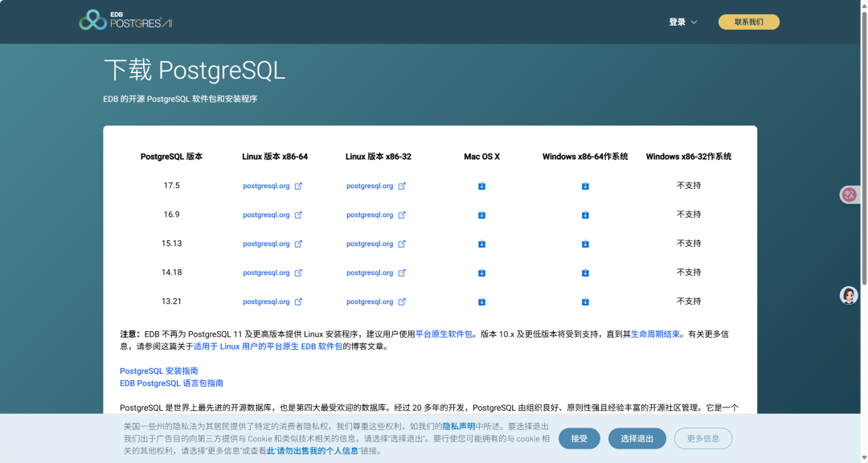The height and width of the screenshot is (463, 868).
Task: Expand the 登录 dropdown menu
Action: click(x=682, y=23)
